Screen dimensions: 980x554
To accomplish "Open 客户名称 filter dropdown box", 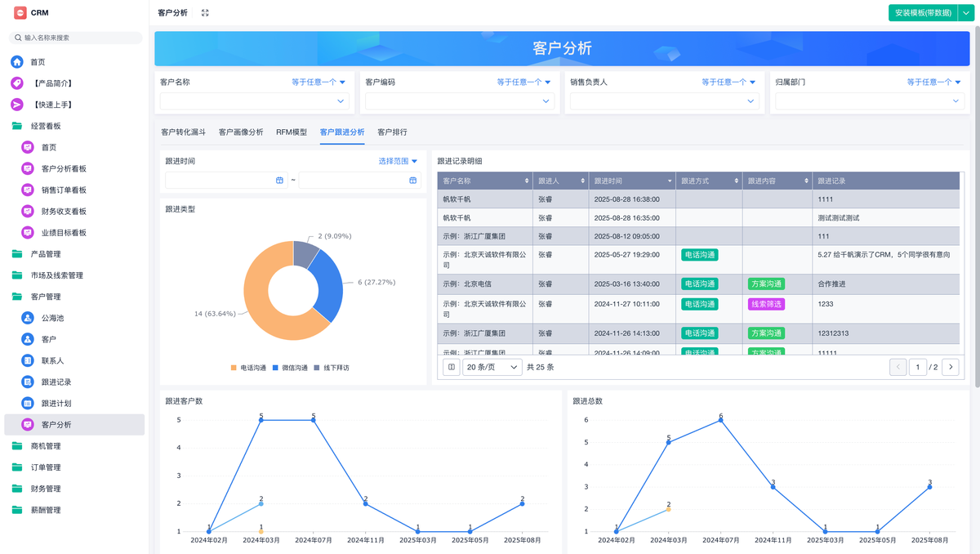I will click(x=255, y=101).
